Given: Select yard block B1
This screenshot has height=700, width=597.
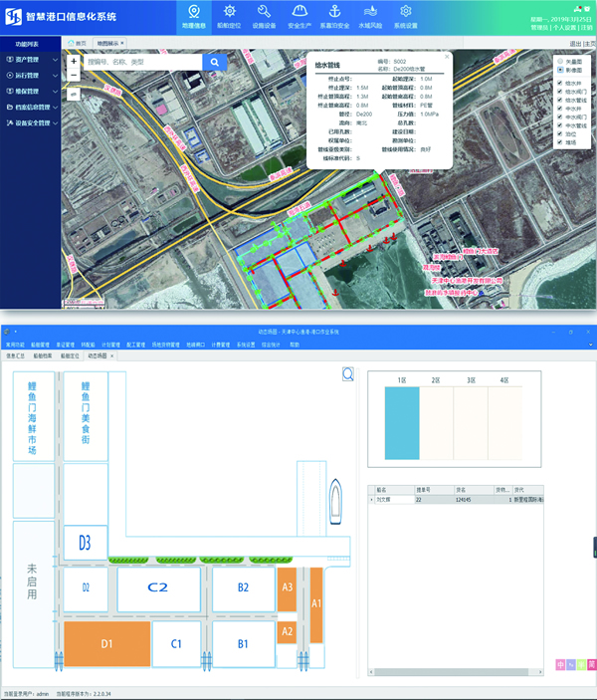Looking at the screenshot, I should tap(243, 644).
